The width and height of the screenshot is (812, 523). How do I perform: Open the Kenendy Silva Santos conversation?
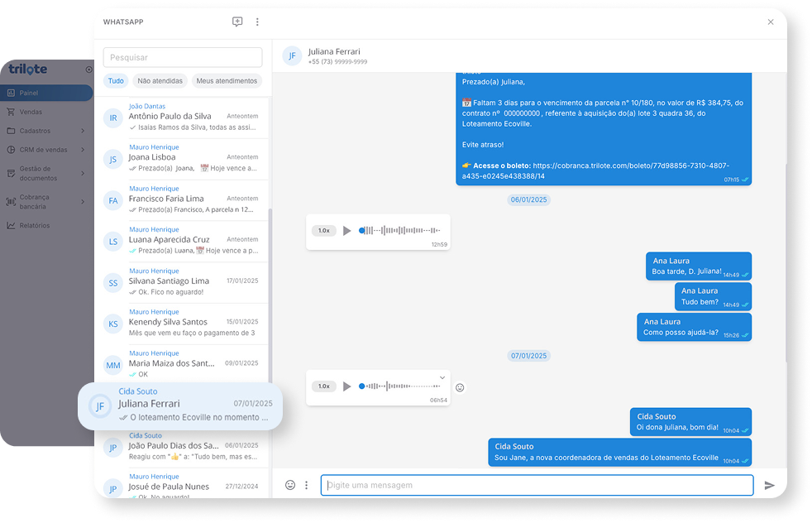(183, 324)
